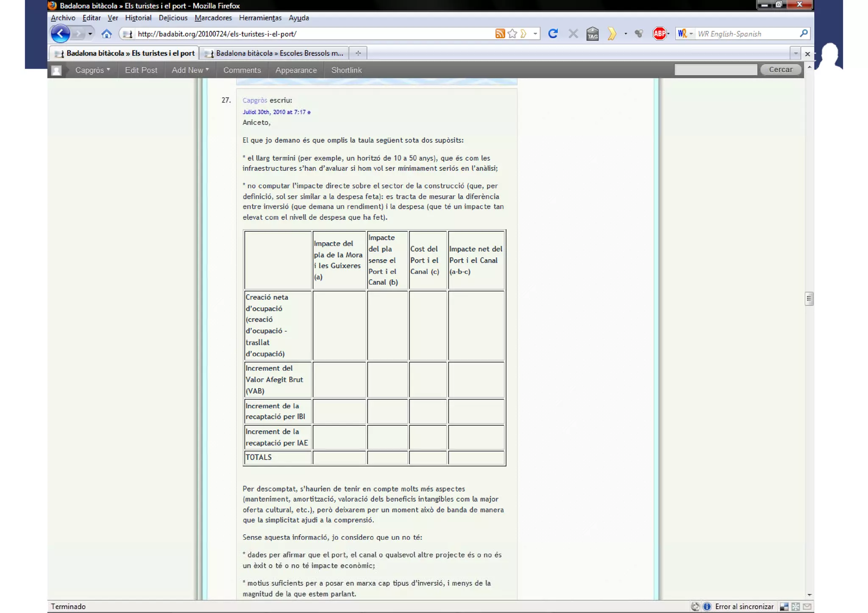The image size is (868, 613).
Task: Open the Ayuda menu
Action: coord(299,18)
